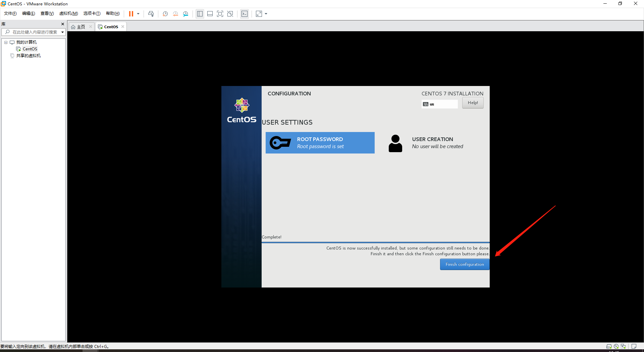Open the power options dropdown arrow

[138, 14]
